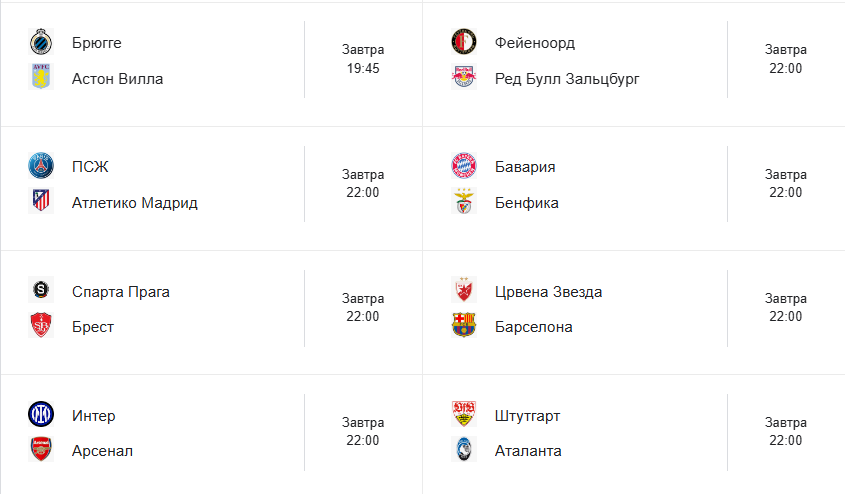Open the Спарта Прага team name
845x494 pixels.
(x=121, y=292)
